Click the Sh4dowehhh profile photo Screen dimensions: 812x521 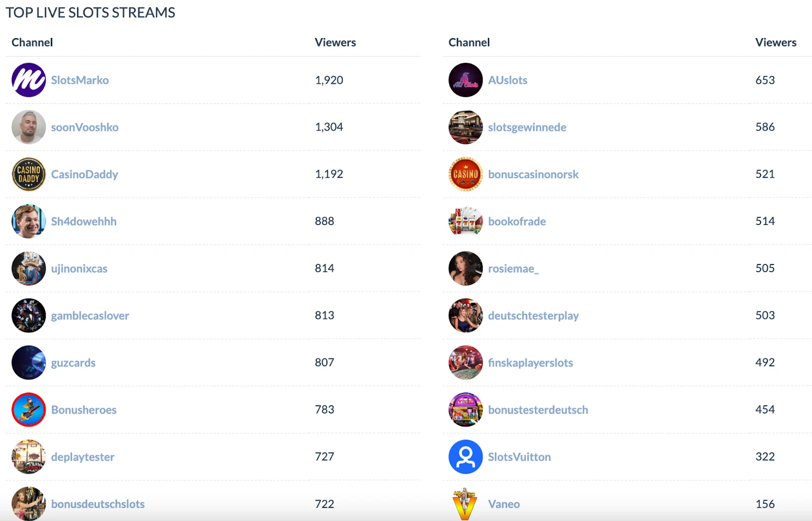tap(29, 221)
